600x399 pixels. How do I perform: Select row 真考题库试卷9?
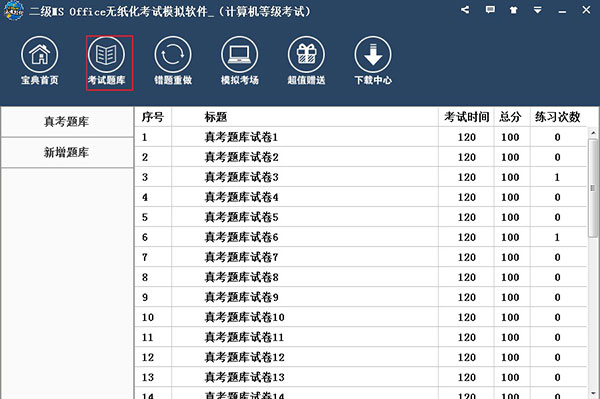pos(361,297)
